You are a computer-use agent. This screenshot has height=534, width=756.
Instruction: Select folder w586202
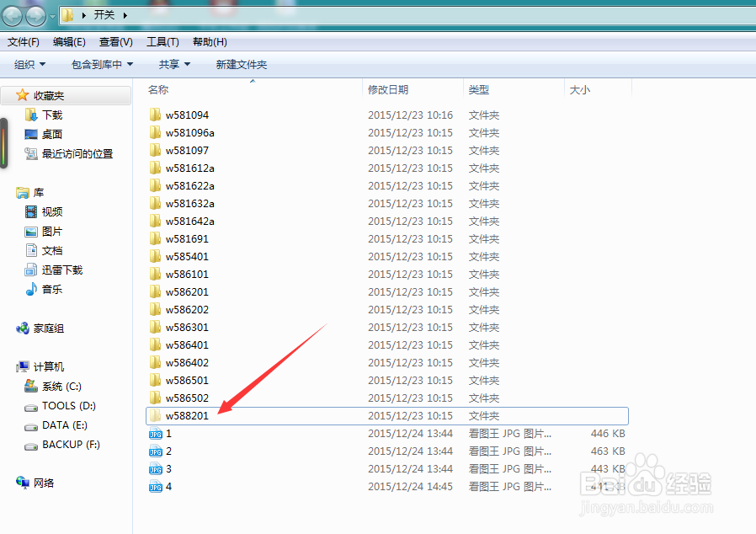click(187, 310)
